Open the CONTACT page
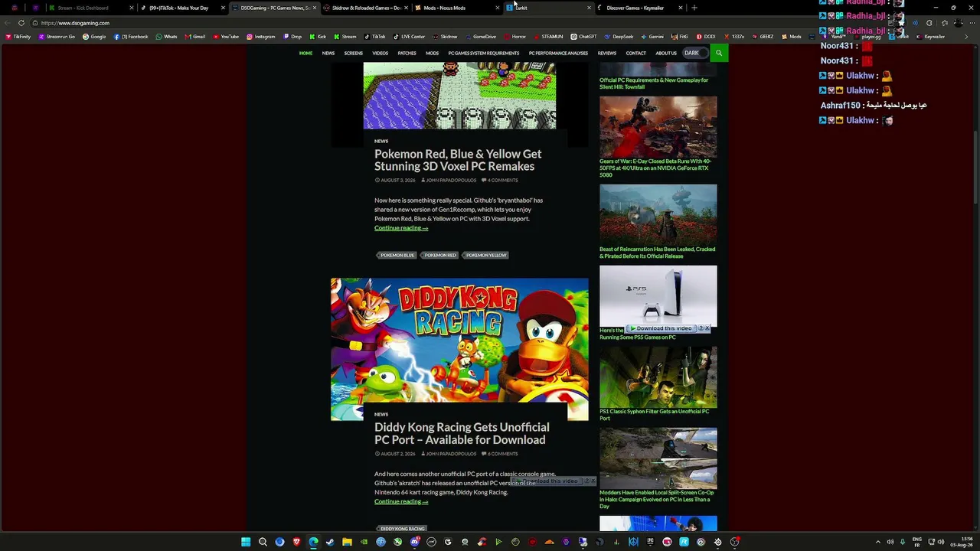980x551 pixels. tap(636, 53)
